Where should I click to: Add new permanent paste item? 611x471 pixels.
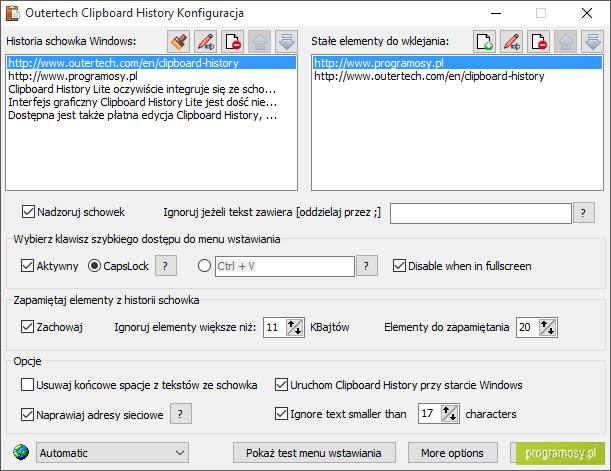485,41
